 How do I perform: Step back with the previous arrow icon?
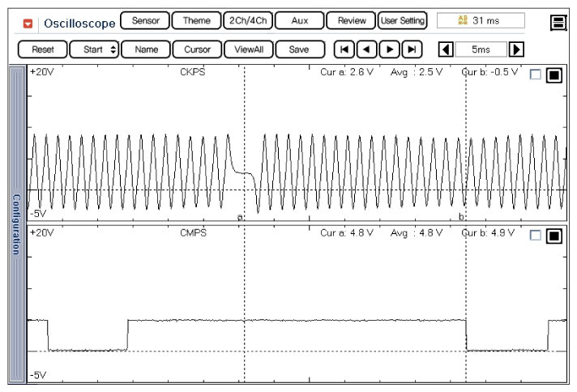click(367, 49)
